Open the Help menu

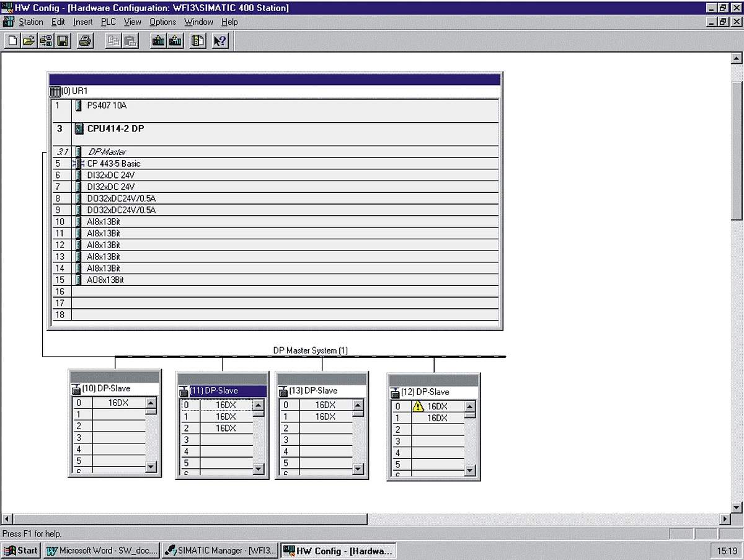(230, 22)
